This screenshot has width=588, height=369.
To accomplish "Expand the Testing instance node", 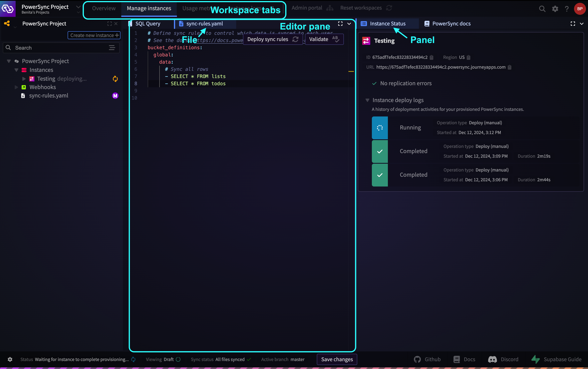I will [24, 79].
